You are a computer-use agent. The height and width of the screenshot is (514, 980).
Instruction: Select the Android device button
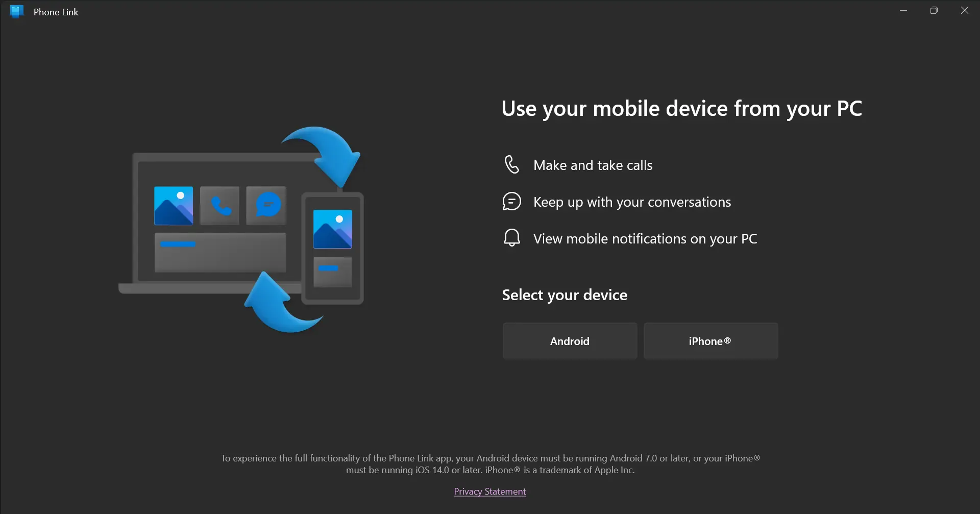tap(570, 341)
